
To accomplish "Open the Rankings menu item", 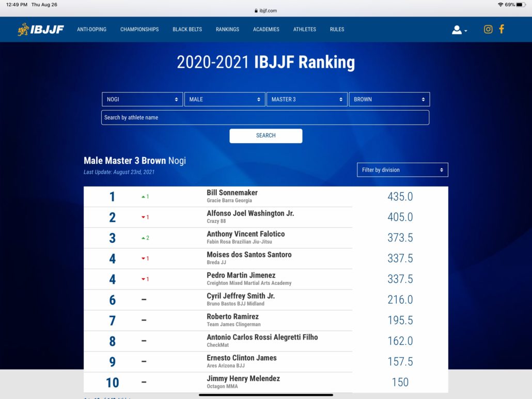I will (227, 29).
